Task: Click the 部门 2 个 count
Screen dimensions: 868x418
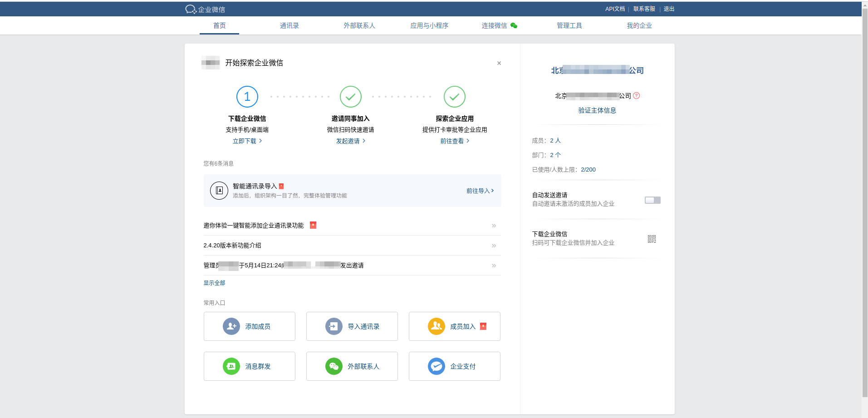Action: 555,155
